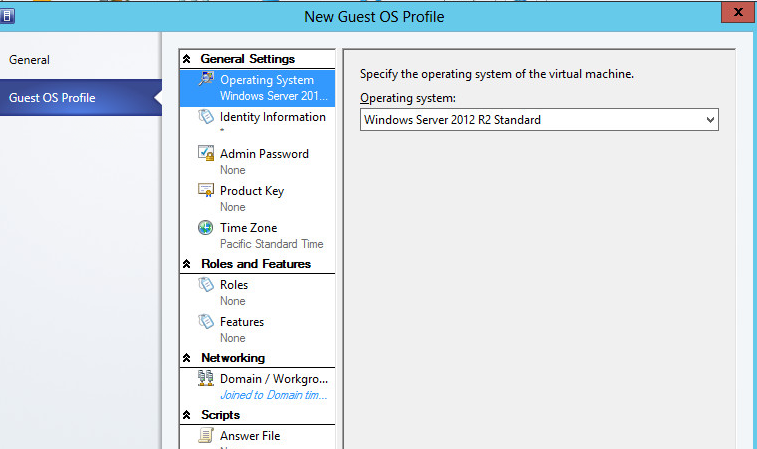Collapse the Networking section

pos(186,358)
